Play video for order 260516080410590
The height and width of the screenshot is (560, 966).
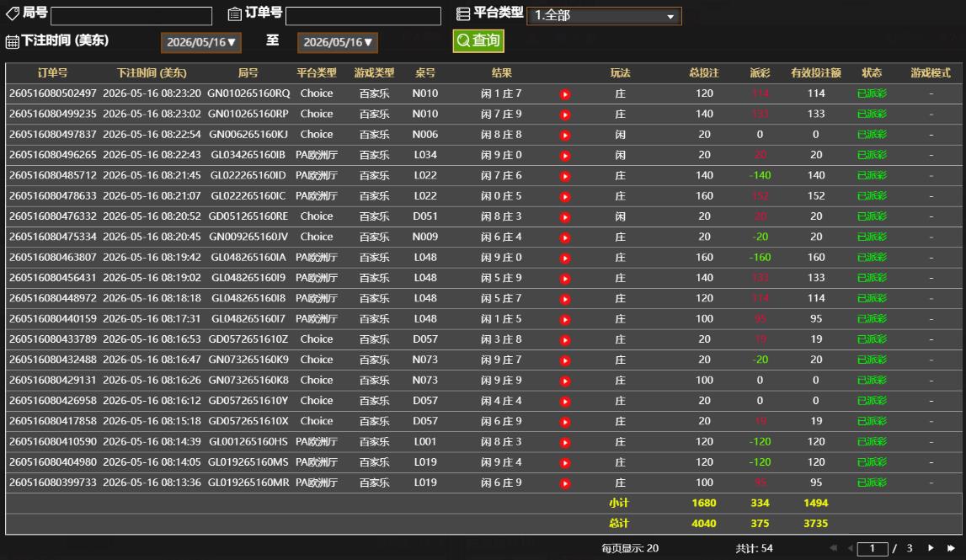565,442
